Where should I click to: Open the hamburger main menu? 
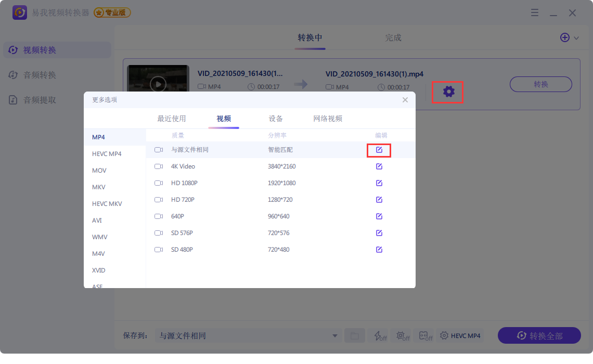click(x=534, y=13)
